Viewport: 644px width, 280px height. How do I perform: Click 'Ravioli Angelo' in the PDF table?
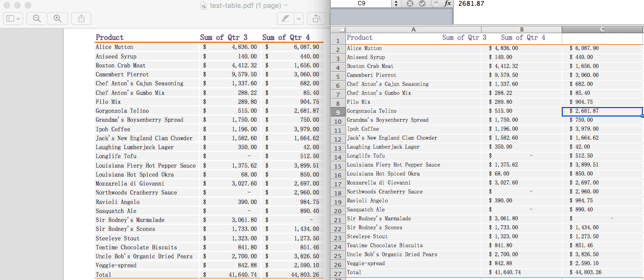[x=118, y=202]
